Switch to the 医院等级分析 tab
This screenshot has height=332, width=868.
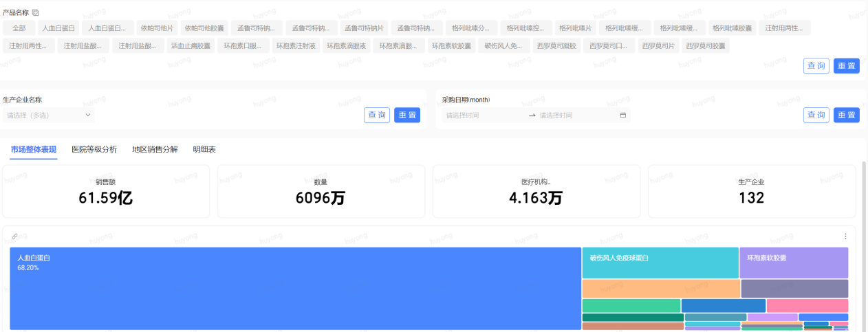coord(94,149)
